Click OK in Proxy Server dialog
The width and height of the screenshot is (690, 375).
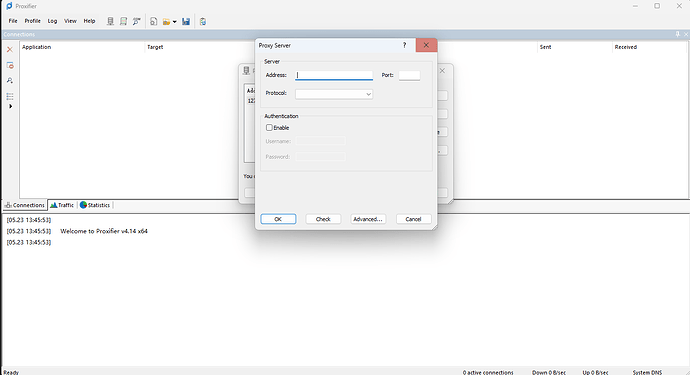[x=278, y=219]
